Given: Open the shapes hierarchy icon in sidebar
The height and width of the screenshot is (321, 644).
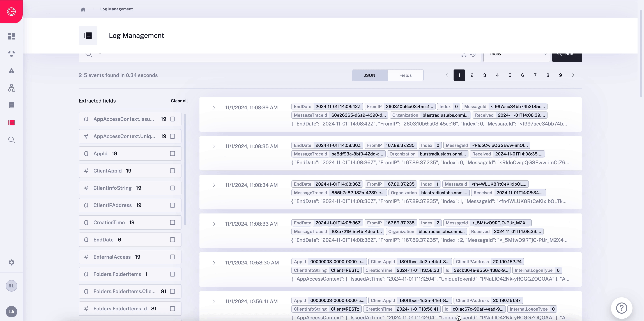Looking at the screenshot, I should [x=11, y=88].
